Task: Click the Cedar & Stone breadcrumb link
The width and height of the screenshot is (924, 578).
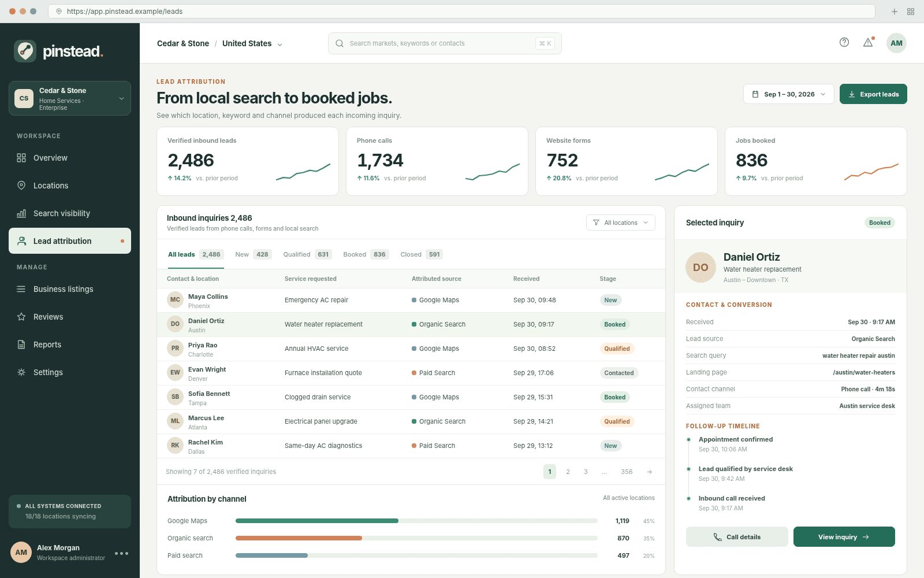Action: click(183, 43)
